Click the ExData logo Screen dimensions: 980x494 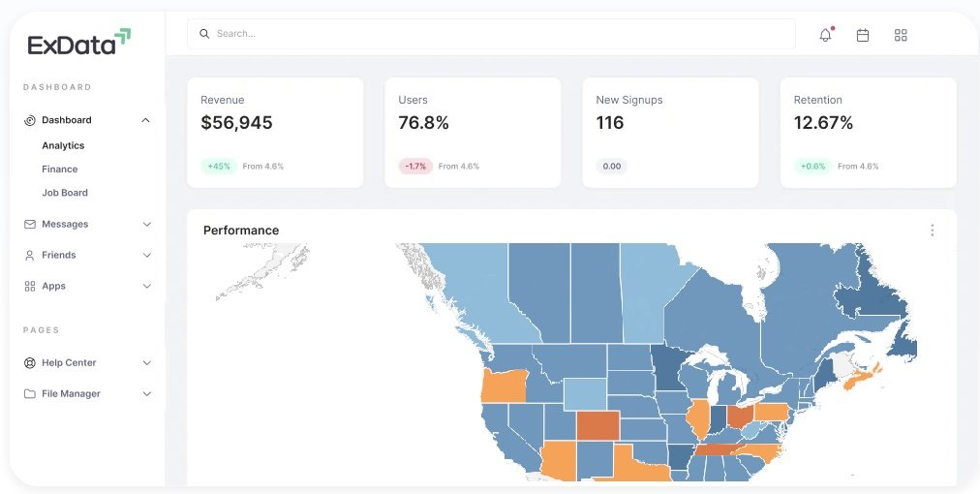point(79,43)
